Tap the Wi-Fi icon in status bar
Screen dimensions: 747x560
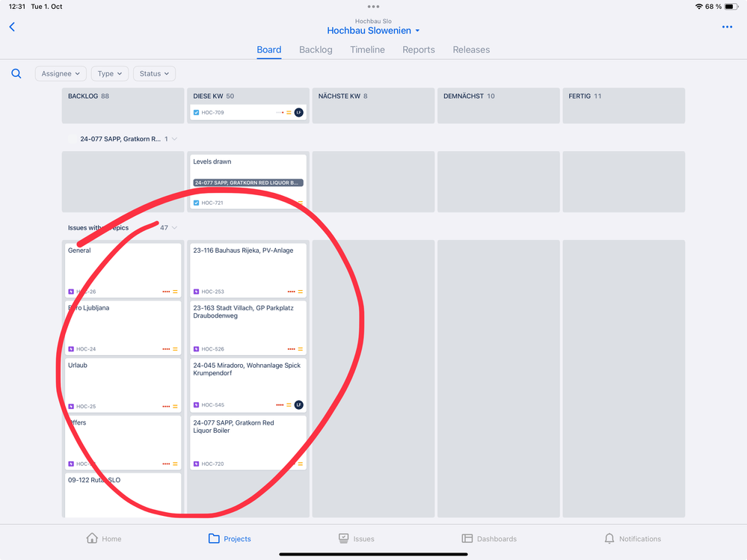[699, 7]
